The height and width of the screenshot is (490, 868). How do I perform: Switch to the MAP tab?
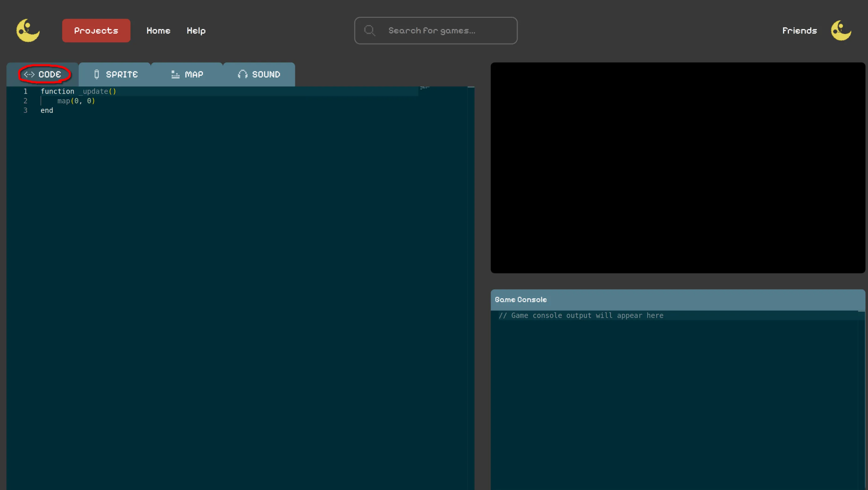click(187, 74)
